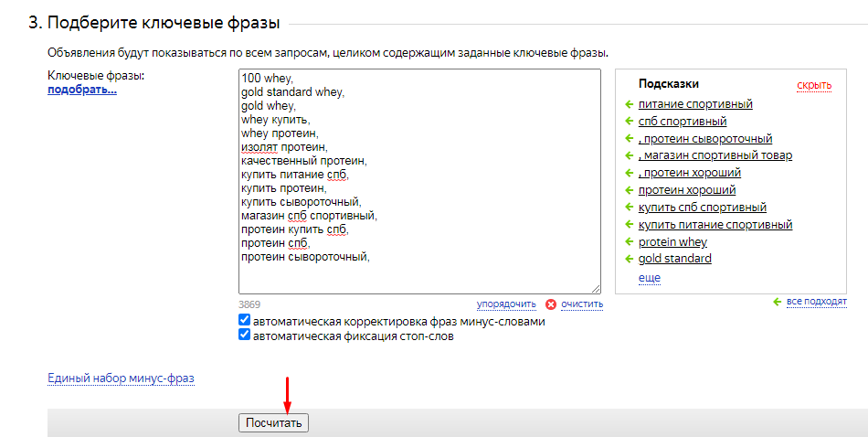Click green arrow beside «купить спб спортивный»
The height and width of the screenshot is (437, 868).
click(629, 208)
